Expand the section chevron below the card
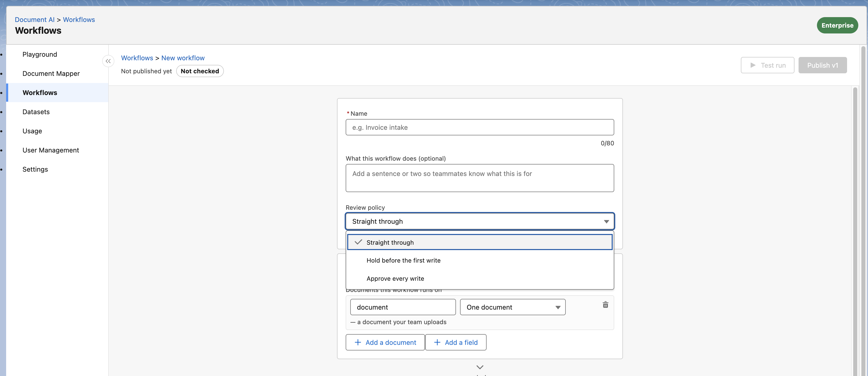868x376 pixels. [480, 367]
